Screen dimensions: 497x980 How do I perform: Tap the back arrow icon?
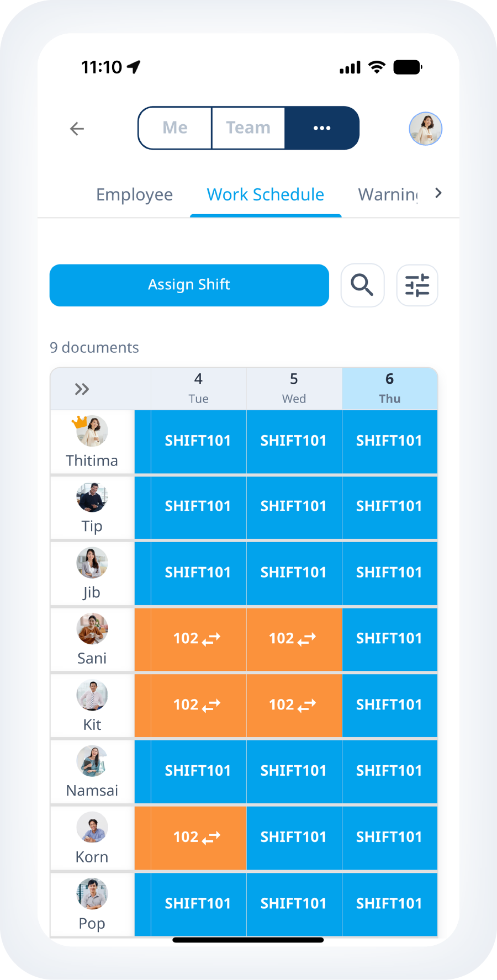tap(77, 129)
